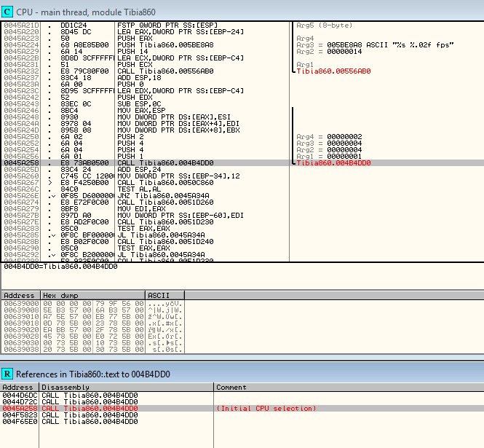Select LEA EDX,DWORD PTR SS:[EBP-C4] line
This screenshot has height=448, width=484.
[x=180, y=91]
